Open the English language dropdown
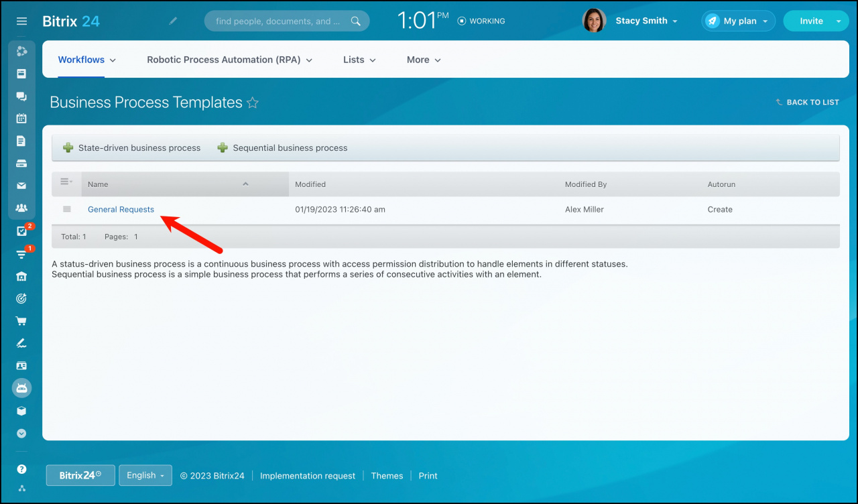This screenshot has height=504, width=858. (145, 475)
